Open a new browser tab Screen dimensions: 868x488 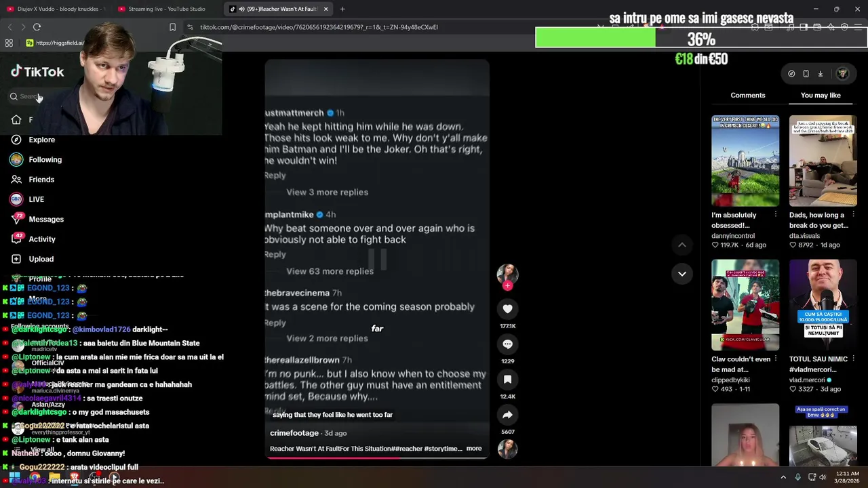(x=342, y=9)
